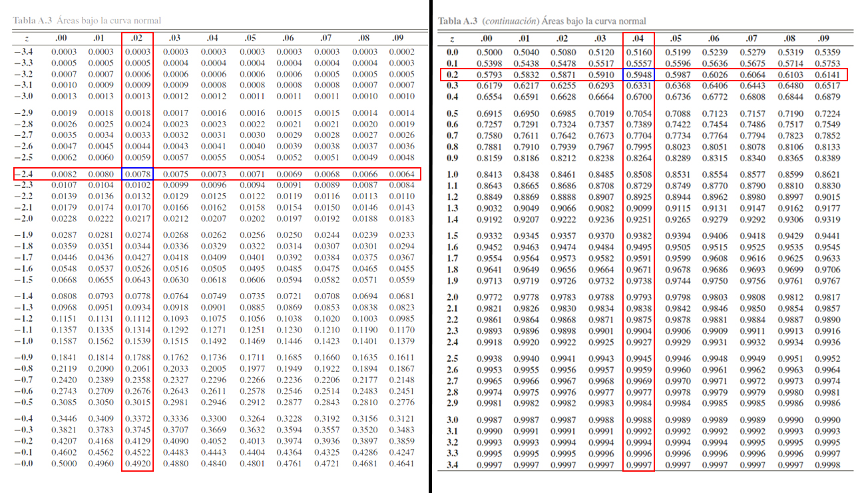Click 0.5000 in row 0.0 of right table

click(x=489, y=52)
